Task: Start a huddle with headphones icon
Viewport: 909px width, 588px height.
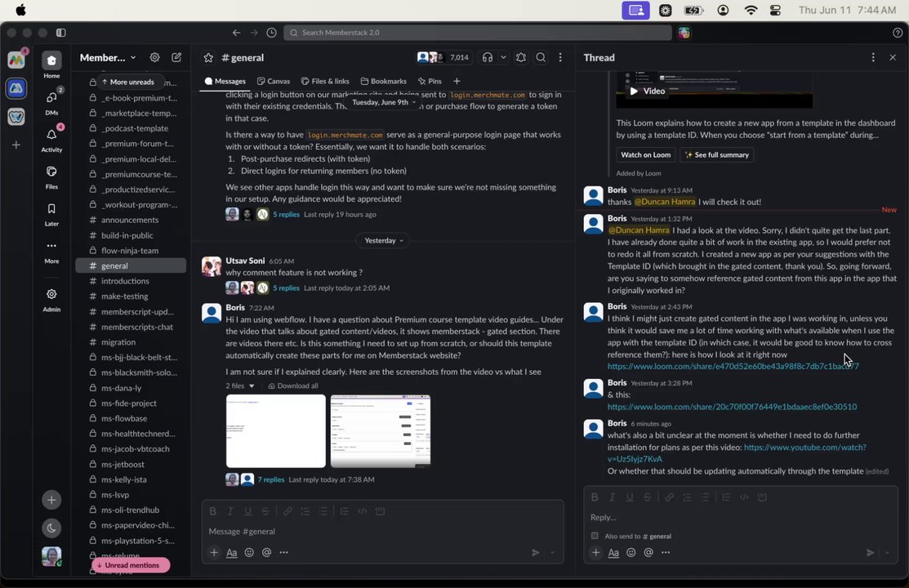Action: (x=488, y=57)
